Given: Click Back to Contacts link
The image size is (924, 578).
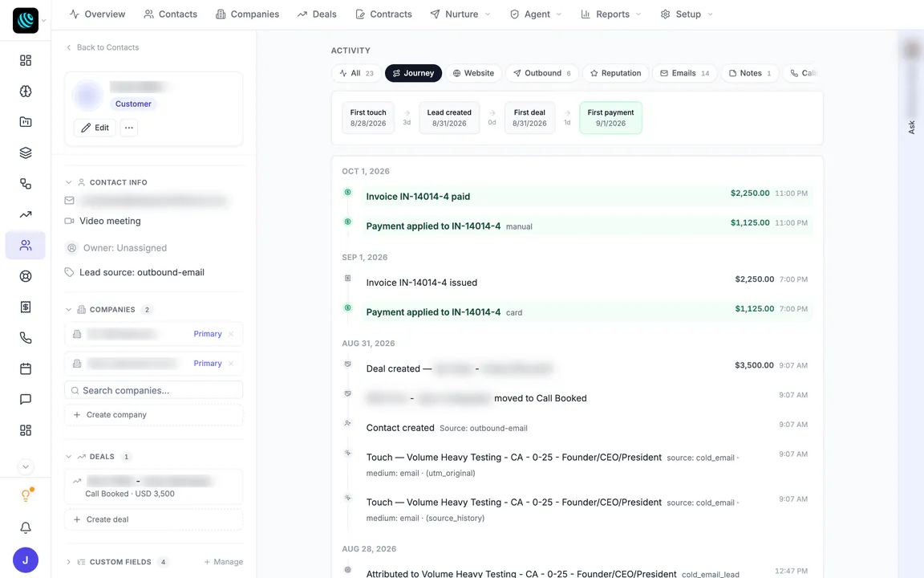Looking at the screenshot, I should pos(103,47).
